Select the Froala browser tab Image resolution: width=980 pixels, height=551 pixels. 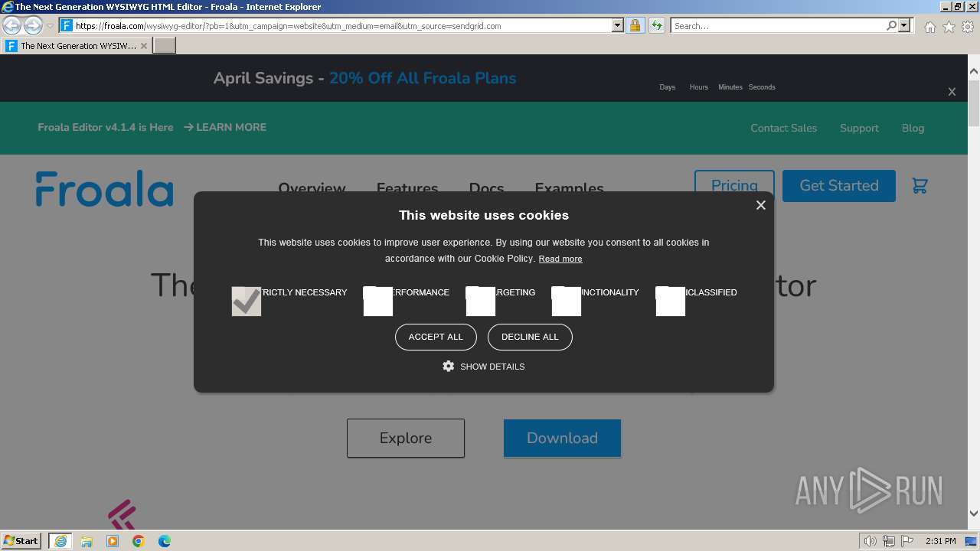pos(76,46)
